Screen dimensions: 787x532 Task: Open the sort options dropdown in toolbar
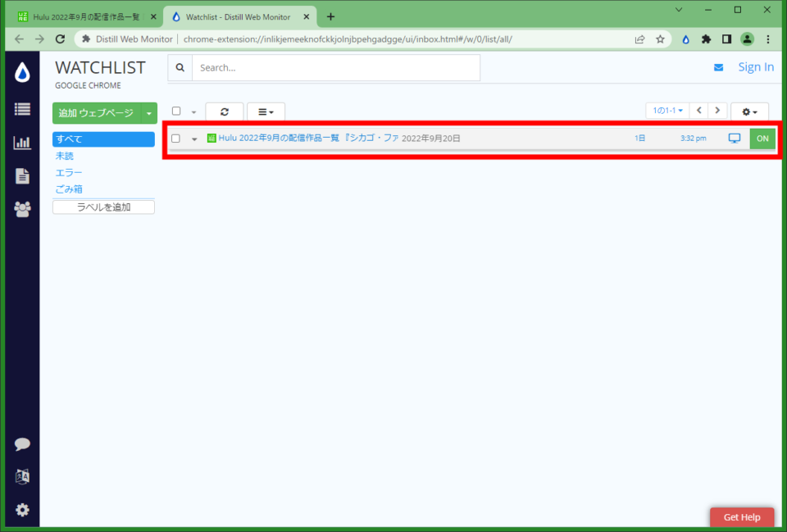point(266,111)
